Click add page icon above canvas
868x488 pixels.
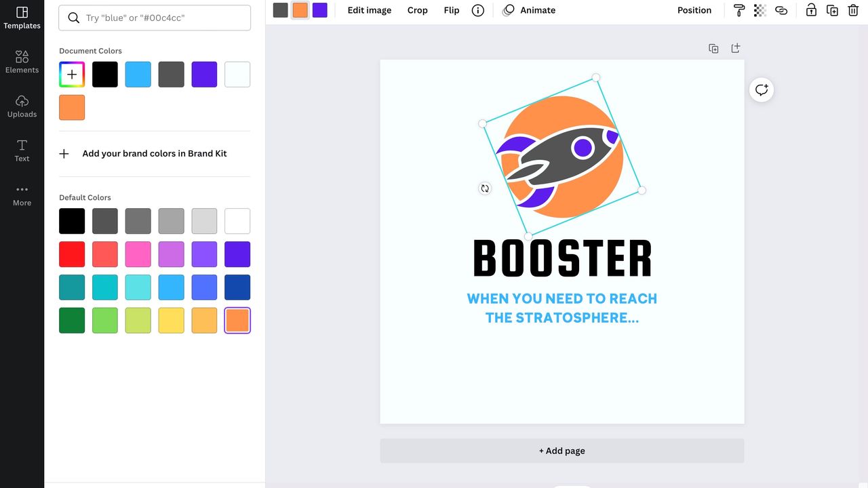[x=735, y=48]
